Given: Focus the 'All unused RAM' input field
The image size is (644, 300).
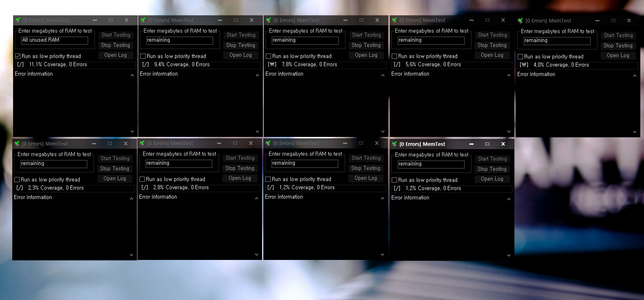Looking at the screenshot, I should tap(54, 40).
